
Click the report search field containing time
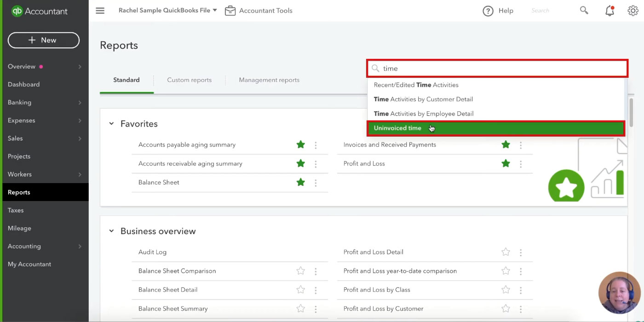[x=497, y=68]
